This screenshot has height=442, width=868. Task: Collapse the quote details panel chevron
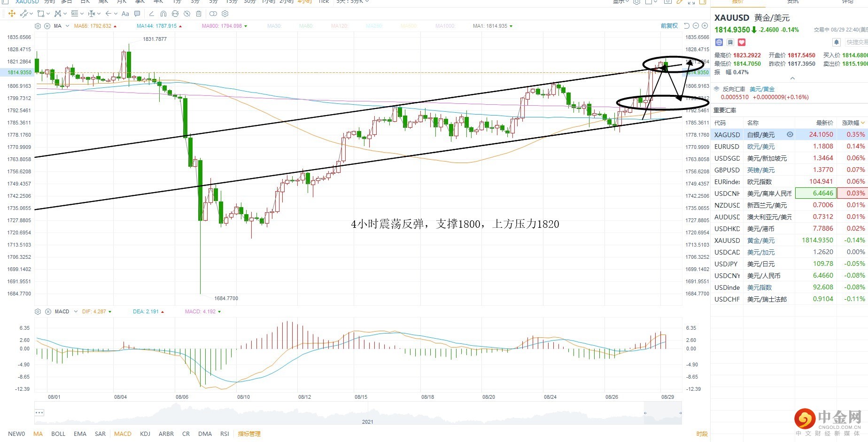[x=792, y=78]
